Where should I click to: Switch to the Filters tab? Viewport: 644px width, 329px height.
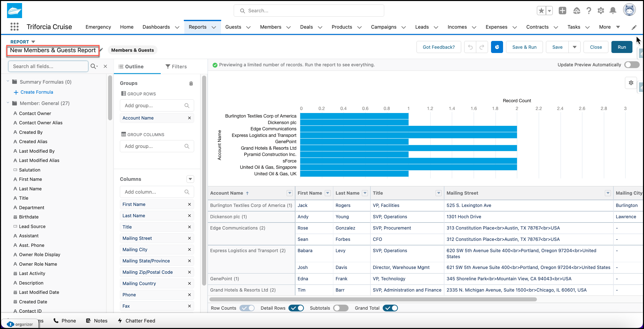click(x=176, y=66)
